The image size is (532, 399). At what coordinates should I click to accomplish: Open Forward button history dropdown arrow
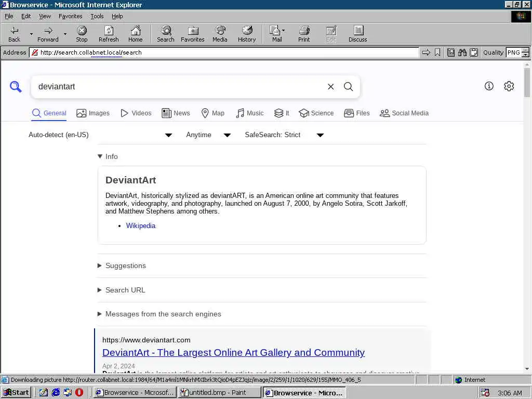click(65, 34)
